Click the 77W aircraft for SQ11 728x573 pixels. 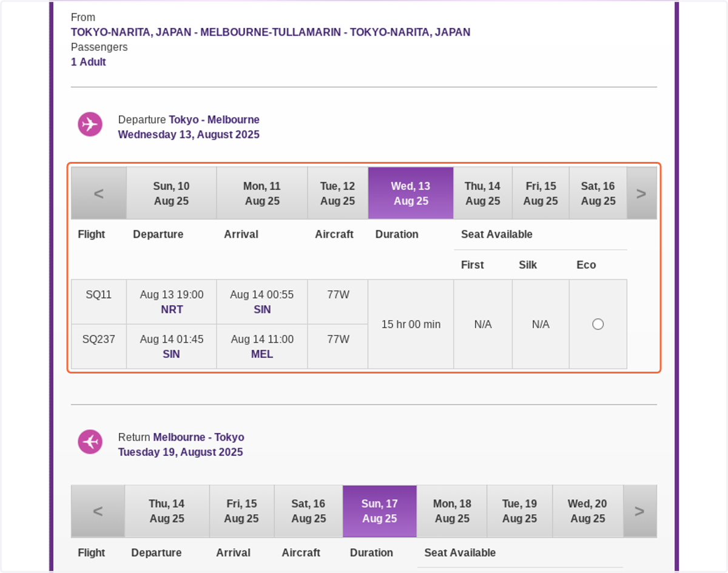[338, 295]
